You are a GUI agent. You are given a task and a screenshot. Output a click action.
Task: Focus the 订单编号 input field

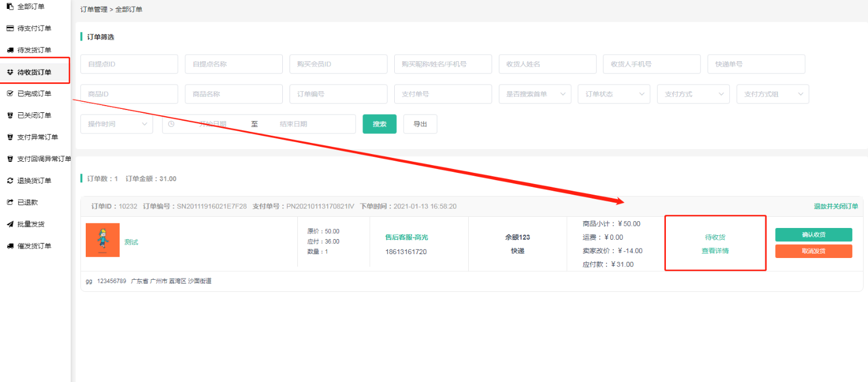coord(338,95)
